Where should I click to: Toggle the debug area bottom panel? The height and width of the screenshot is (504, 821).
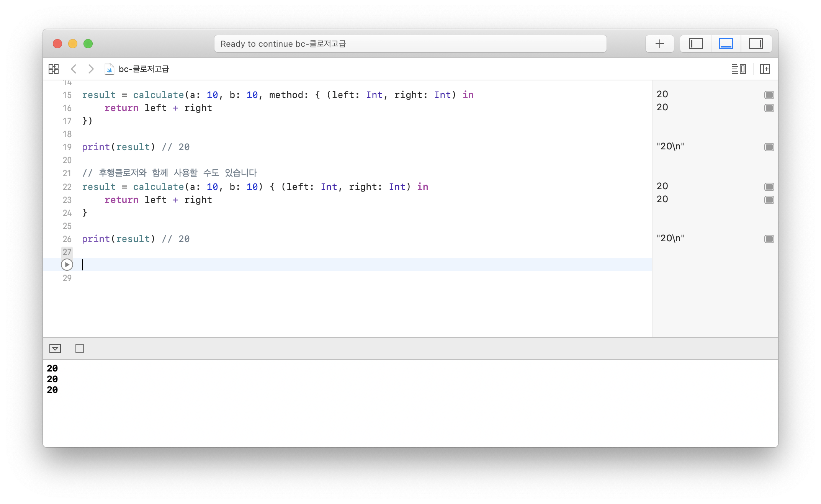tap(726, 44)
